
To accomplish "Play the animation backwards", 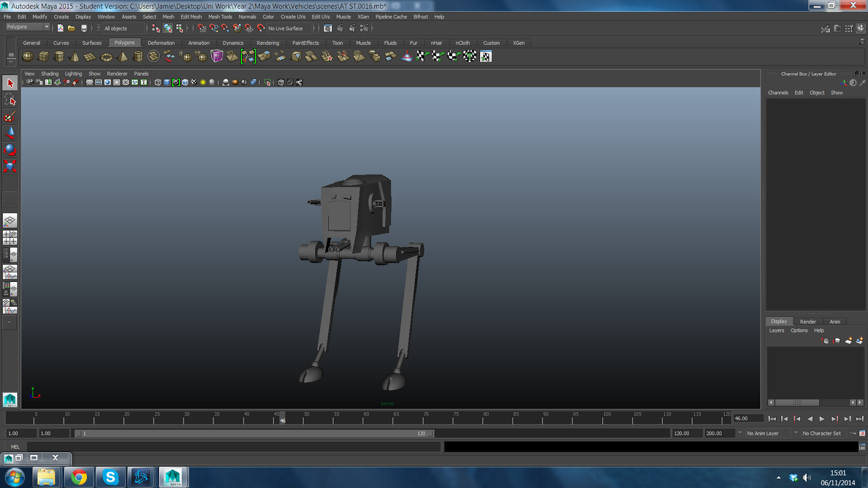I will point(809,419).
